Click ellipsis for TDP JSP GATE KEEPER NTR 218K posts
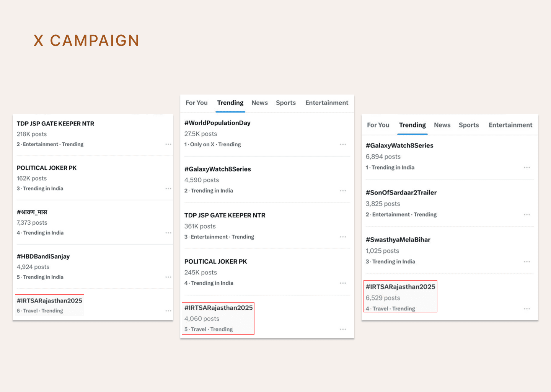The height and width of the screenshot is (392, 551). point(168,144)
